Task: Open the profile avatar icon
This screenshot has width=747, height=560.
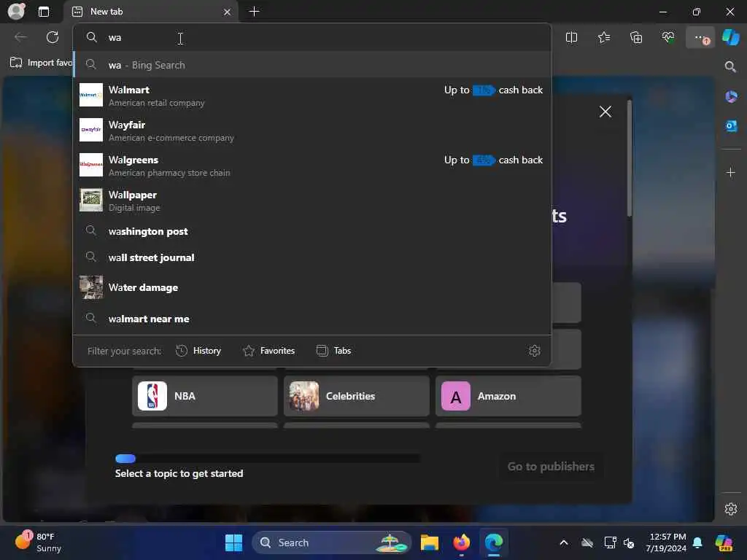Action: (16, 12)
